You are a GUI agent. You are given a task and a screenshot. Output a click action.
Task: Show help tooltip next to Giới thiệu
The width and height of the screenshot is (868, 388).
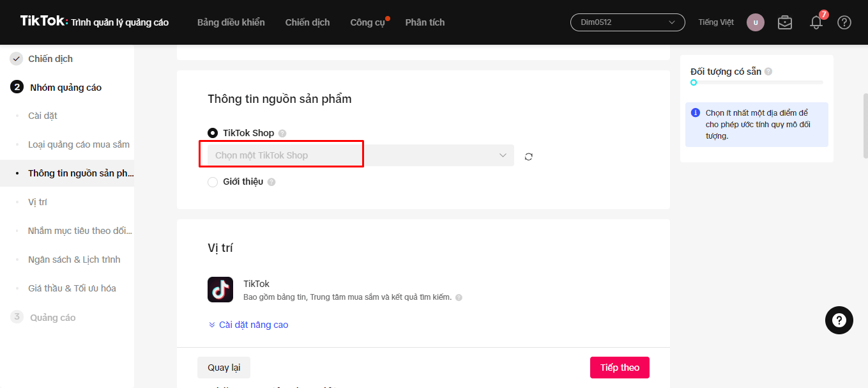[x=271, y=182]
